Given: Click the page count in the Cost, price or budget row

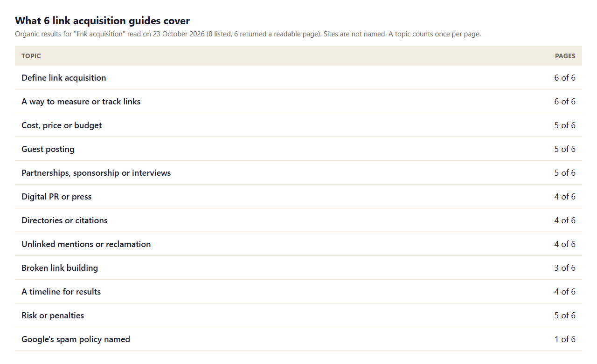Looking at the screenshot, I should (565, 125).
